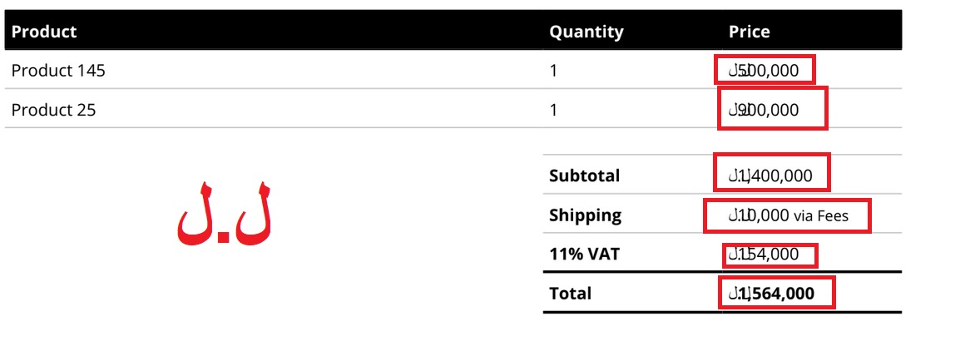980x356 pixels.
Task: Click the 154,000 VAT amount
Action: pyautogui.click(x=764, y=255)
